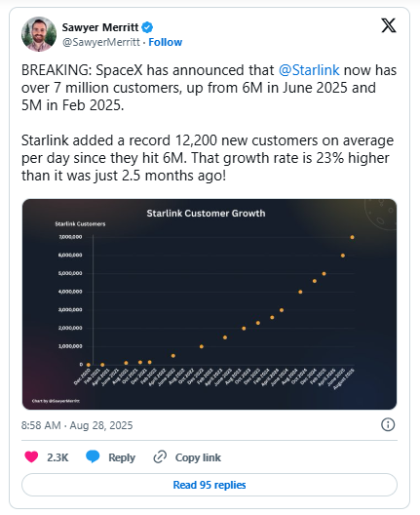
Task: Click the copy link chain icon
Action: 160,456
